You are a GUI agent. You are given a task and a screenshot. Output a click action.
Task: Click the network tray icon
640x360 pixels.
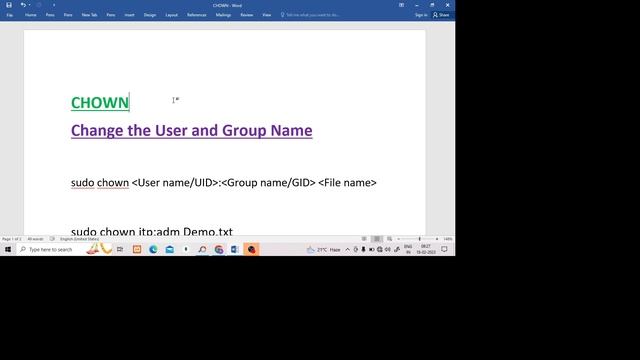click(x=380, y=249)
